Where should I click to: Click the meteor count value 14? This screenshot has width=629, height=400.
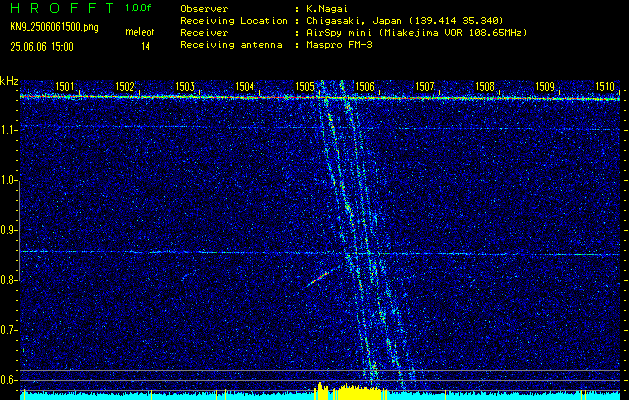coord(145,47)
